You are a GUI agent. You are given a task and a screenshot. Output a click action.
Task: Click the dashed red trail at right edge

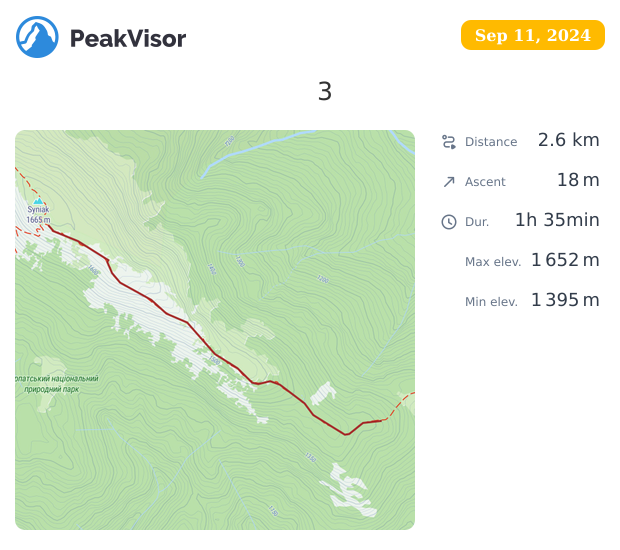399,406
